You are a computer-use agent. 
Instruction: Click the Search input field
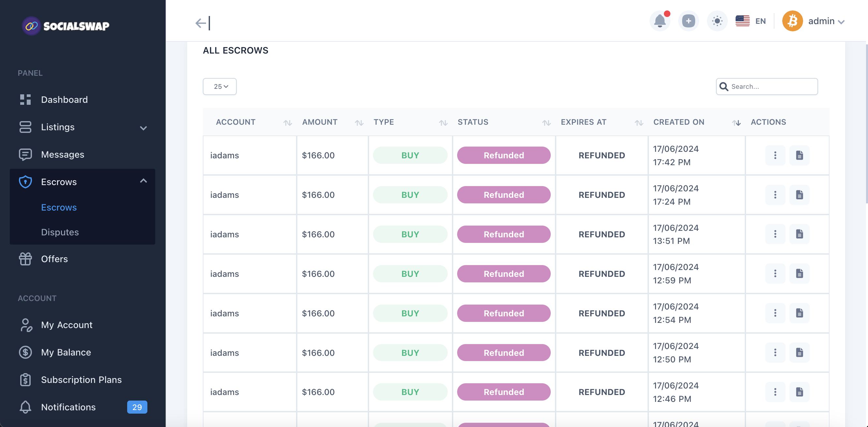coord(771,87)
